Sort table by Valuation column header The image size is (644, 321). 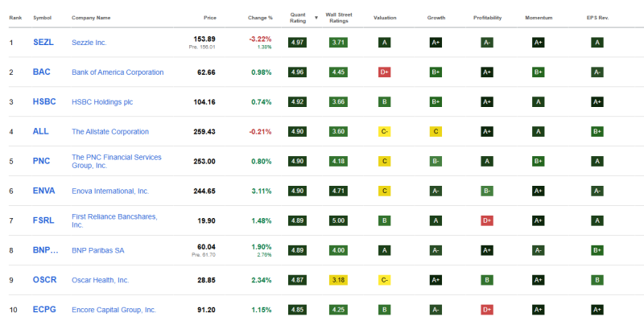click(x=385, y=18)
